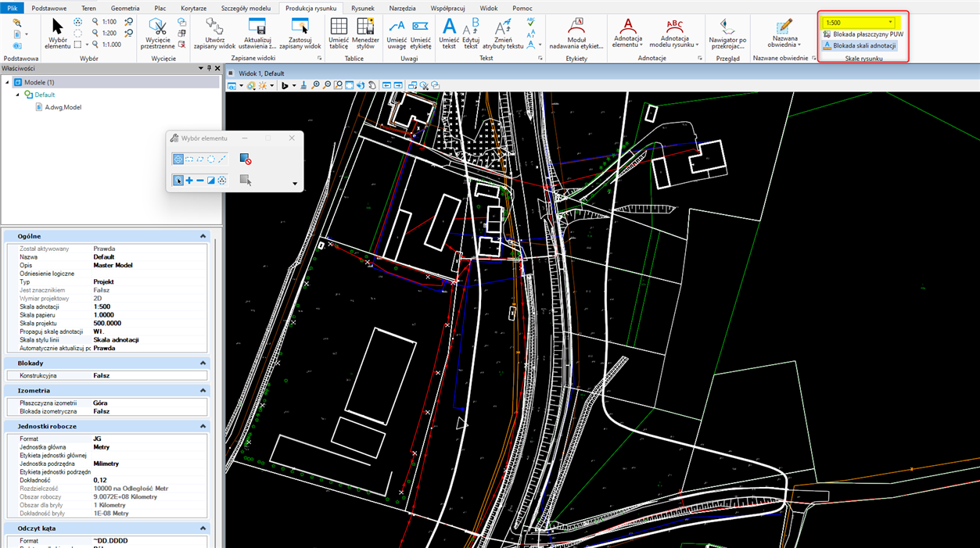Open the Plik menu

pyautogui.click(x=12, y=8)
